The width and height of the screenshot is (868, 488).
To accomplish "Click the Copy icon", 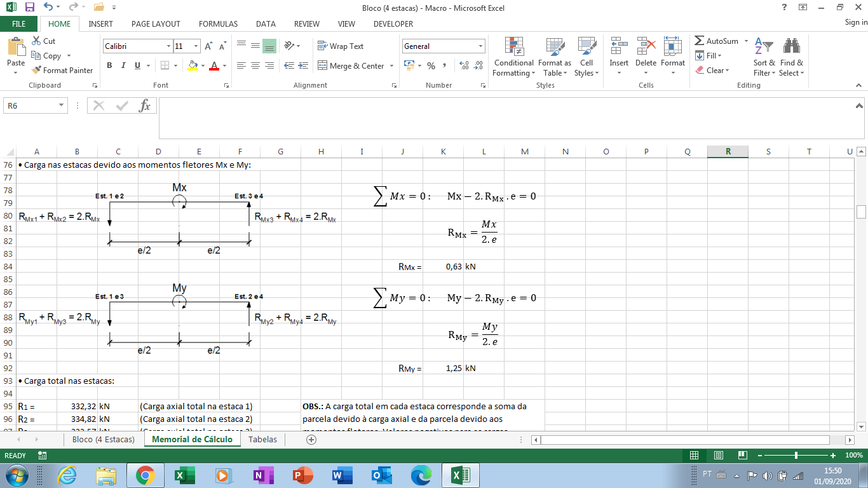I will tap(36, 55).
